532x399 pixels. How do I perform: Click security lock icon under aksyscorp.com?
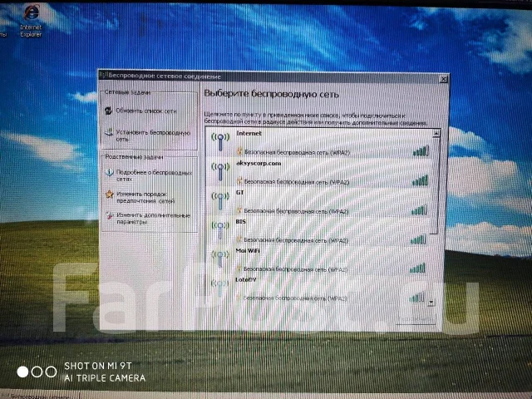click(x=239, y=181)
